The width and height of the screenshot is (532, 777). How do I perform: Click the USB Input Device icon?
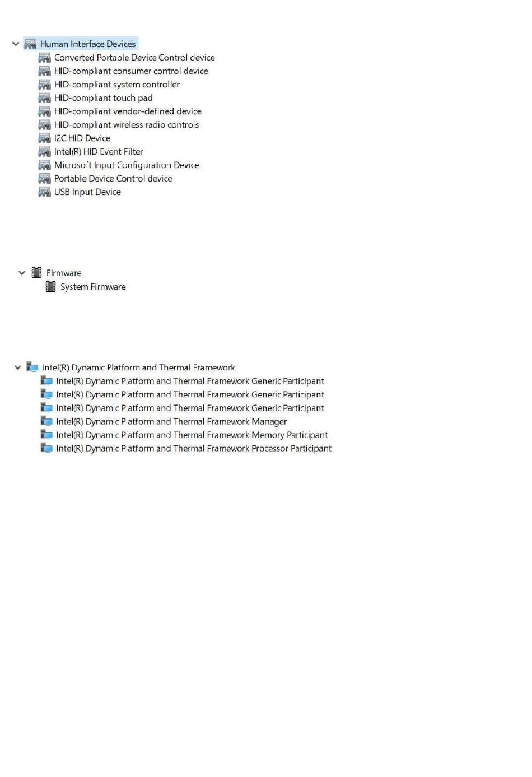45,192
